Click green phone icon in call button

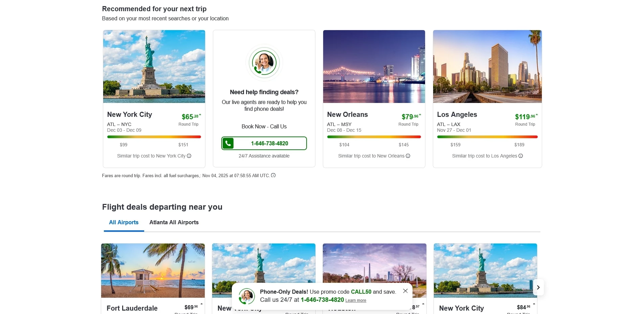pyautogui.click(x=228, y=143)
